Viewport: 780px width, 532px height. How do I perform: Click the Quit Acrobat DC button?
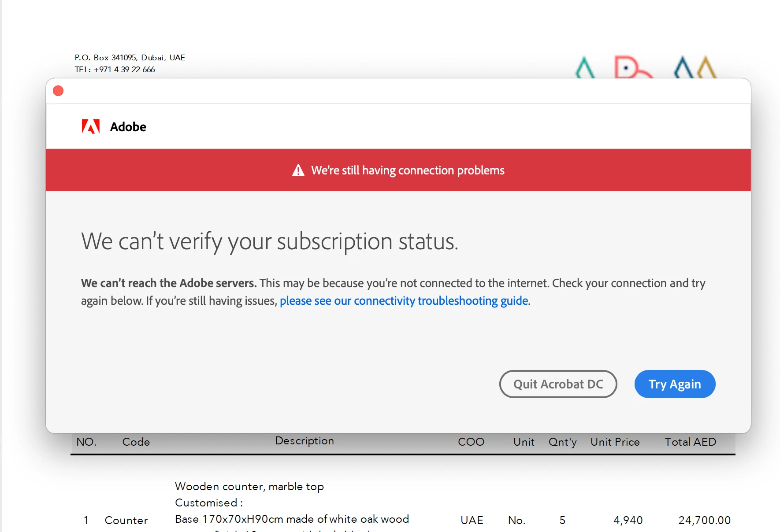point(558,384)
